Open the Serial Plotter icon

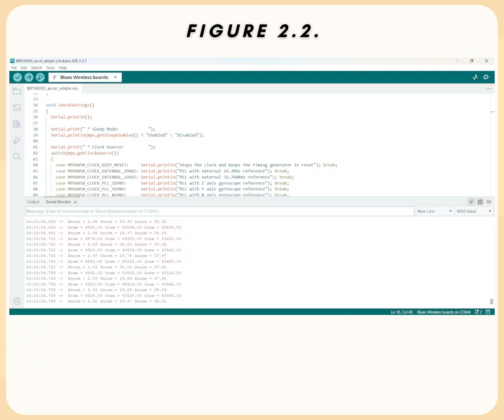click(475, 77)
